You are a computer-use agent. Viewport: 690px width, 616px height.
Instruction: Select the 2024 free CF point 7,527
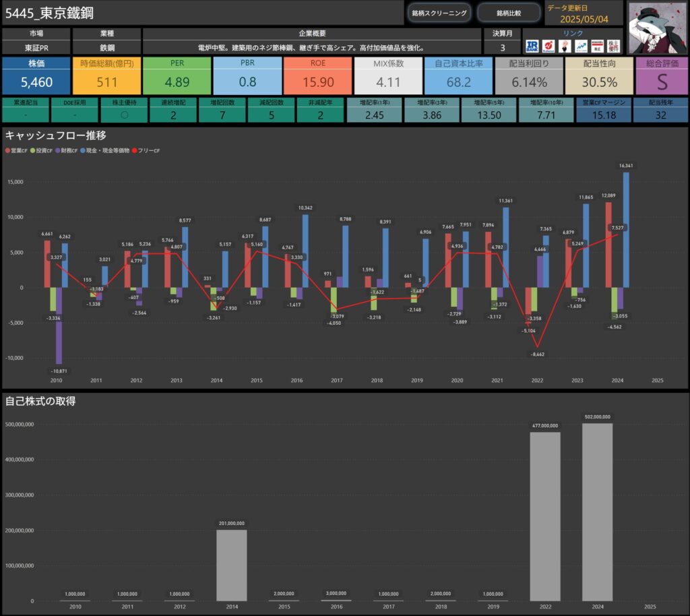(x=617, y=235)
